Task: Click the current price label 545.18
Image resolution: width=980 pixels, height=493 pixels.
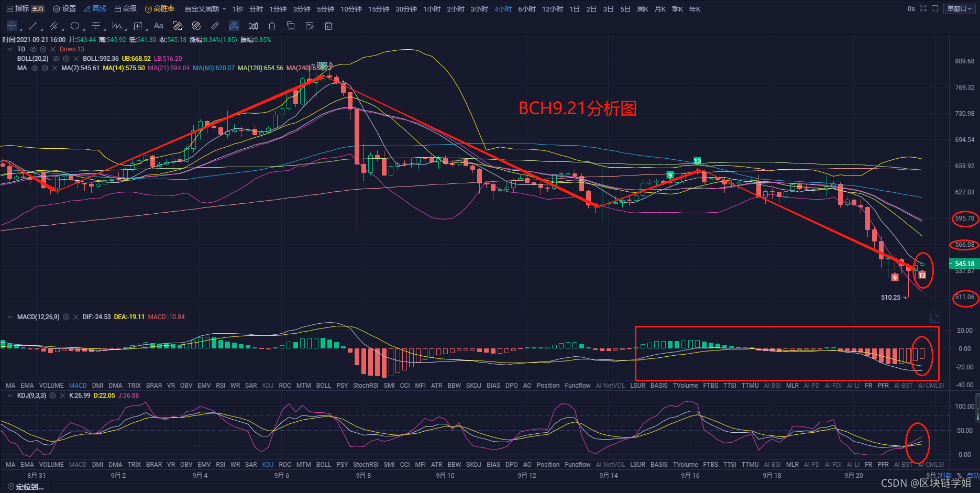Action: [x=964, y=264]
